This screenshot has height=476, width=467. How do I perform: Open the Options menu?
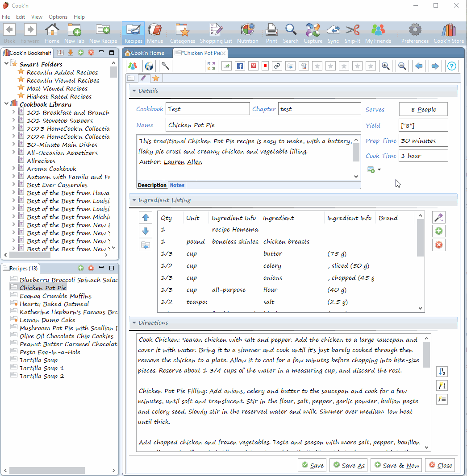click(58, 17)
